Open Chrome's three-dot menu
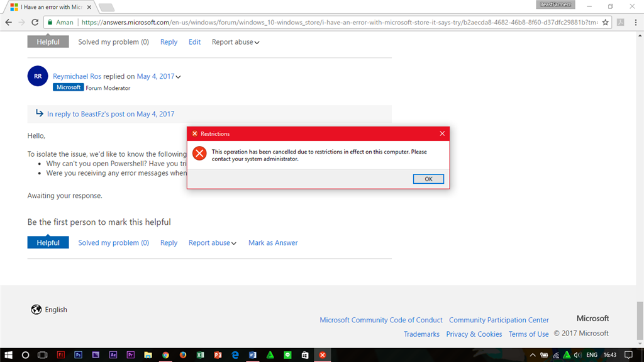Viewport: 644px width, 362px height. coord(635,22)
